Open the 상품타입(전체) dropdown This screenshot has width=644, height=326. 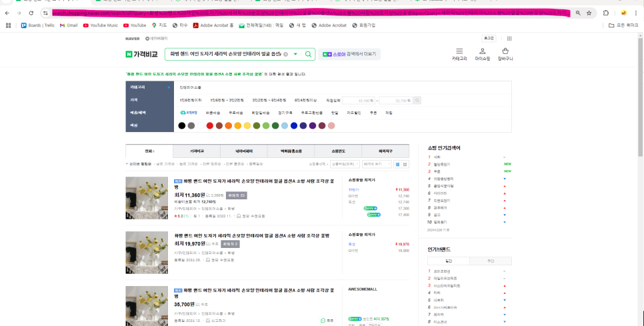pos(345,164)
